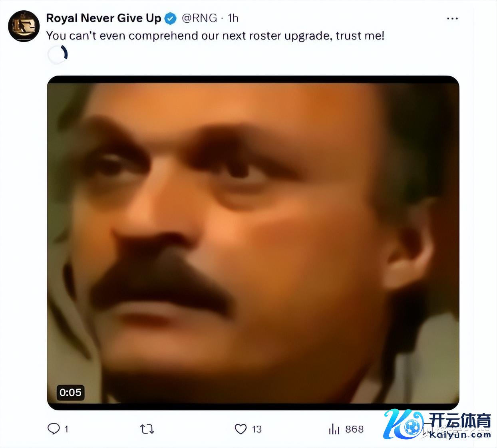Open view analytics bar chart icon
Image resolution: width=497 pixels, height=448 pixels.
coord(334,429)
